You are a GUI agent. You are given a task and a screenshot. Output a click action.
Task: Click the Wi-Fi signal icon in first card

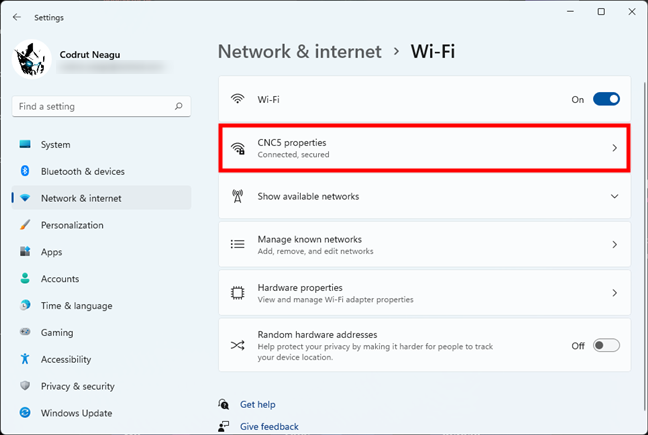coord(238,99)
